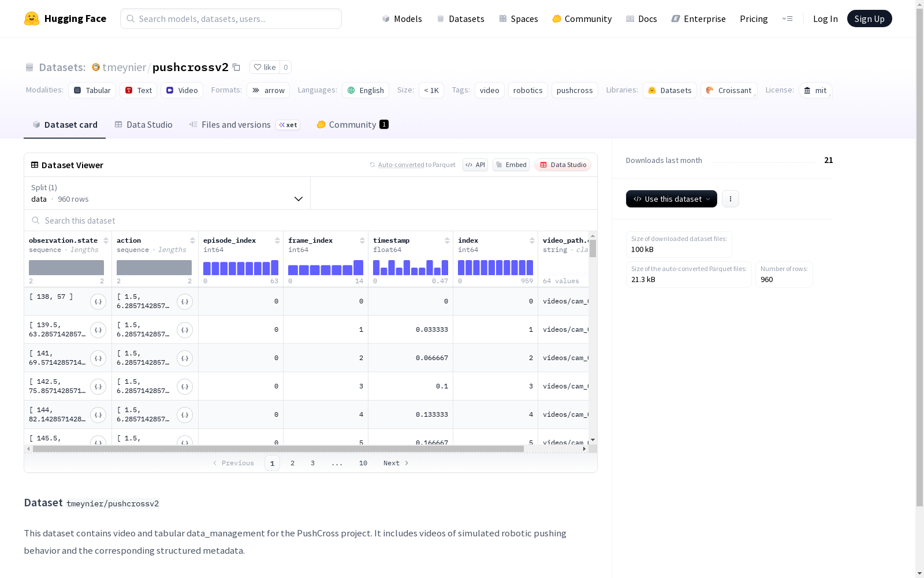
Task: Click the horizontal scrollbar of the table
Action: [278, 449]
